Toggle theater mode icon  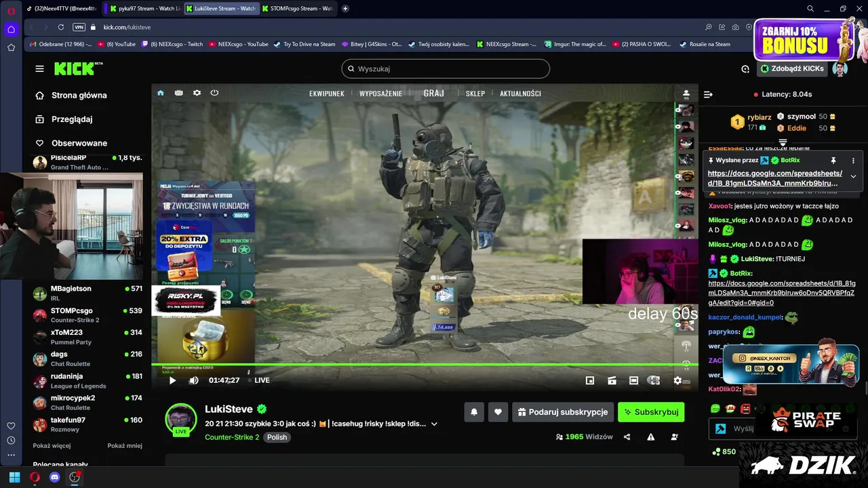coord(633,381)
